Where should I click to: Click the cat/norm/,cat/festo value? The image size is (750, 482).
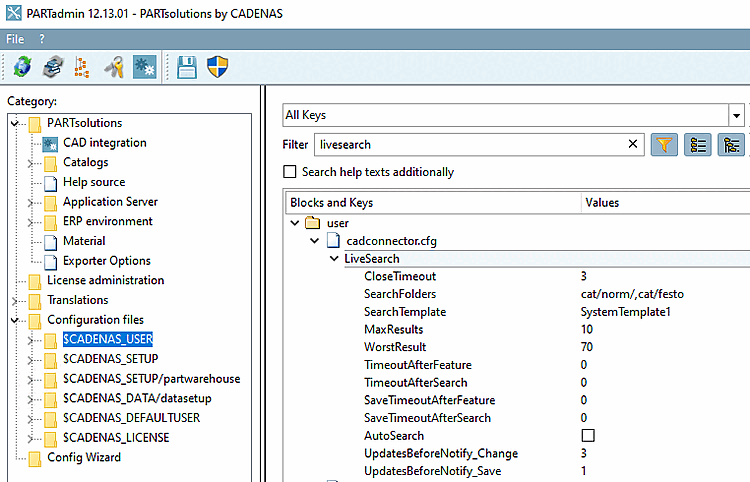pyautogui.click(x=632, y=294)
